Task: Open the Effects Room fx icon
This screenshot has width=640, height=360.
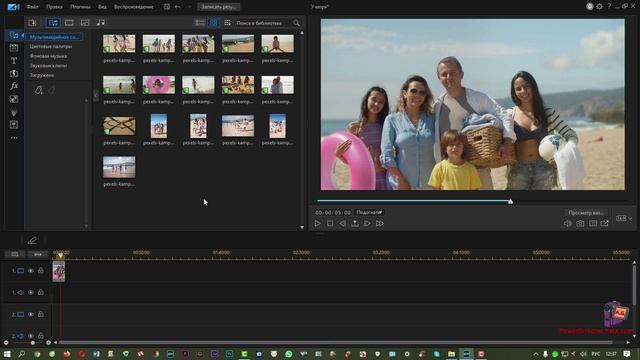Action: tap(13, 86)
